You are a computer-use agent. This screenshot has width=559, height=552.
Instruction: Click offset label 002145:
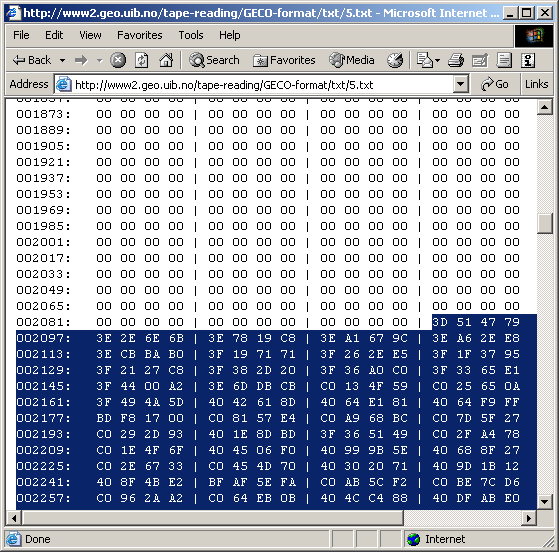43,386
